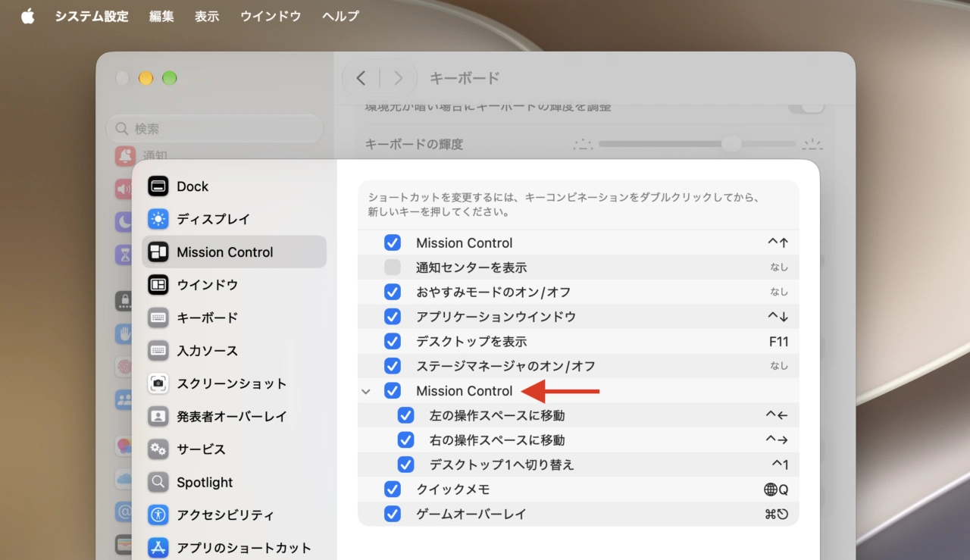Uncheck ゲームオーバーレイ checkbox
Image resolution: width=970 pixels, height=560 pixels.
pos(392,514)
